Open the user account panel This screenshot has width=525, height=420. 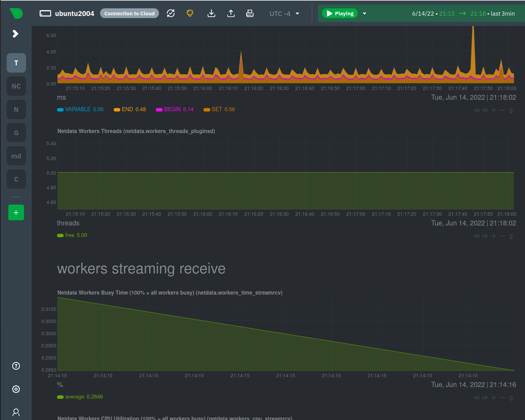[x=16, y=412]
